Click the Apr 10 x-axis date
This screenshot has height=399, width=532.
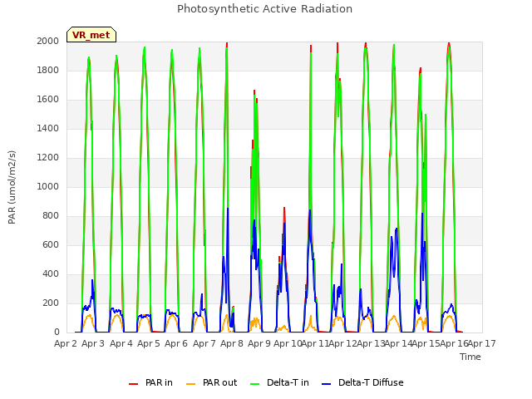click(288, 343)
